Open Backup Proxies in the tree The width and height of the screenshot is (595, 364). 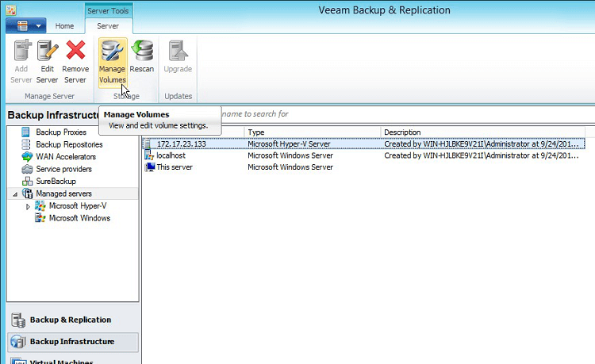(x=61, y=132)
